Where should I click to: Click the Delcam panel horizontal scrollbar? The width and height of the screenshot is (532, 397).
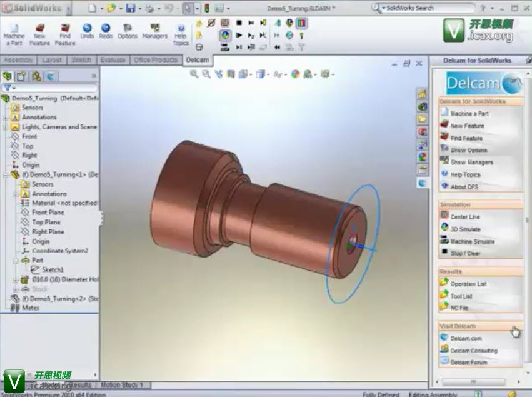[x=473, y=382]
